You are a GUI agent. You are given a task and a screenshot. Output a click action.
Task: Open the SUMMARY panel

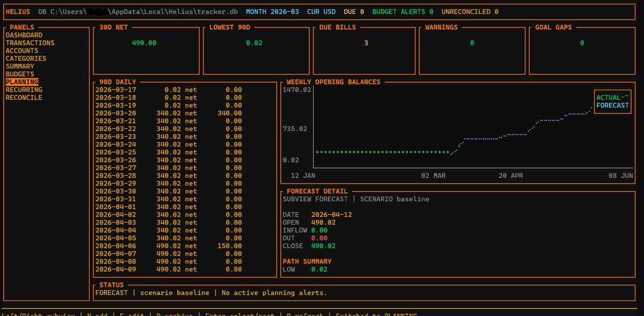coord(20,66)
